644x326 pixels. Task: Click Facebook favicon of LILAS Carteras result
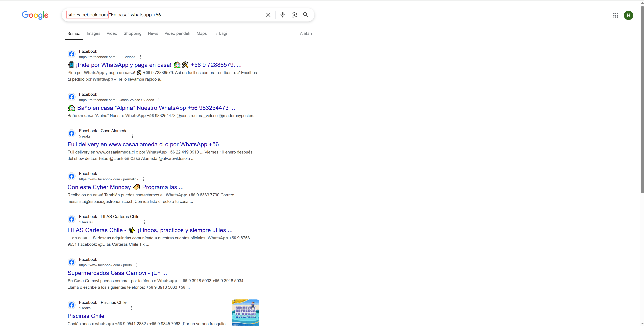[x=71, y=219]
